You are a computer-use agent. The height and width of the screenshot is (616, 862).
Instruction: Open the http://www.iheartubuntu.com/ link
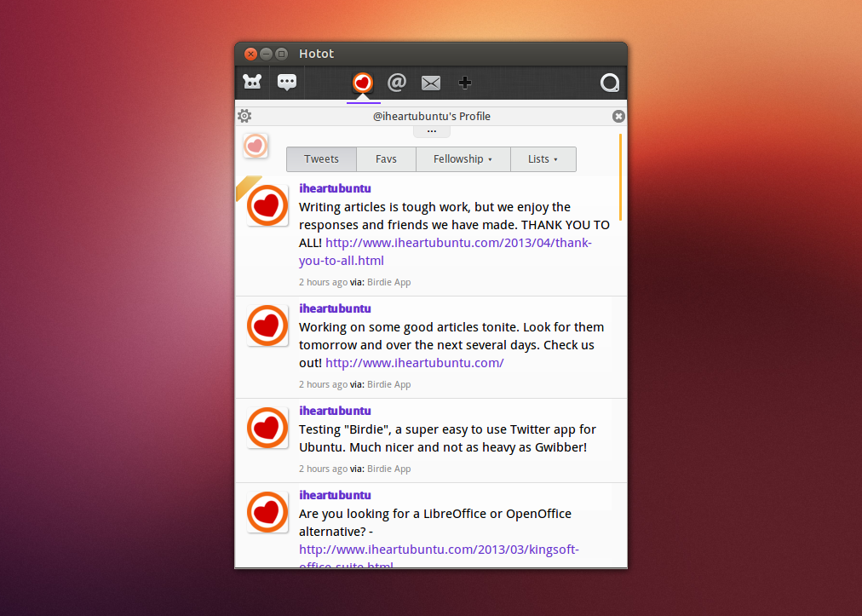click(415, 363)
